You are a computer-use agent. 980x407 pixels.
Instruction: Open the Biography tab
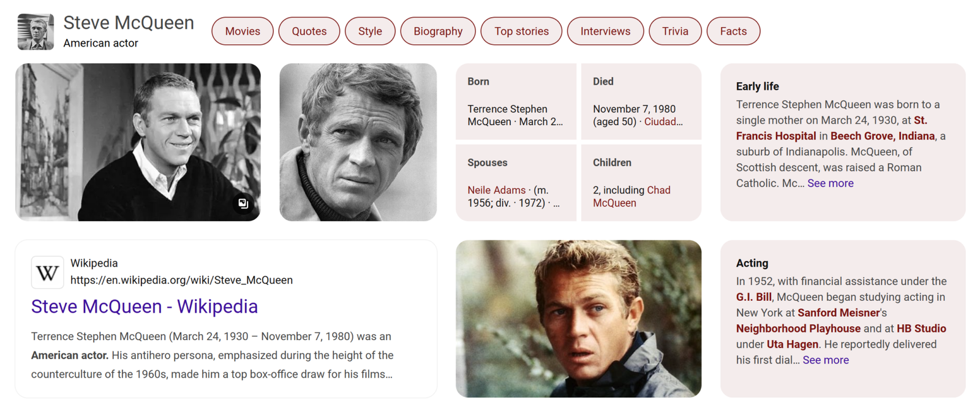click(438, 31)
